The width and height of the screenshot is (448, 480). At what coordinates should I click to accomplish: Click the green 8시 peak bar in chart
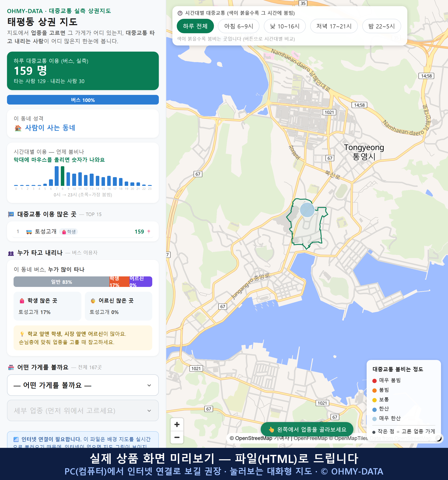coord(63,176)
